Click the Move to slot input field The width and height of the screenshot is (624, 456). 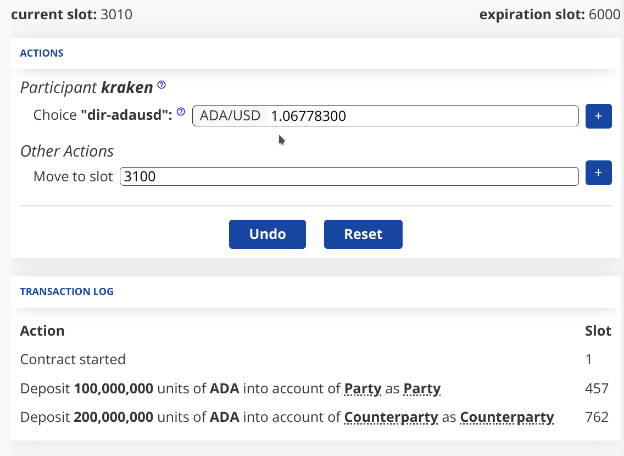pos(348,176)
